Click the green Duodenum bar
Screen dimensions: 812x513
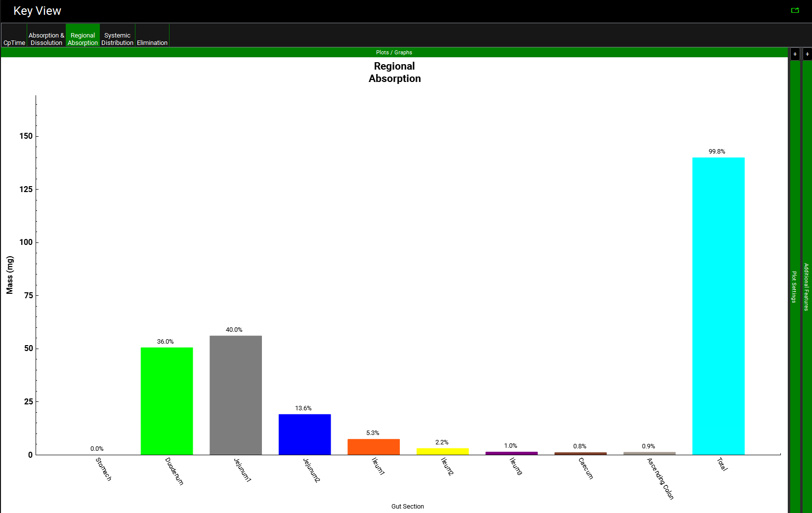point(167,401)
